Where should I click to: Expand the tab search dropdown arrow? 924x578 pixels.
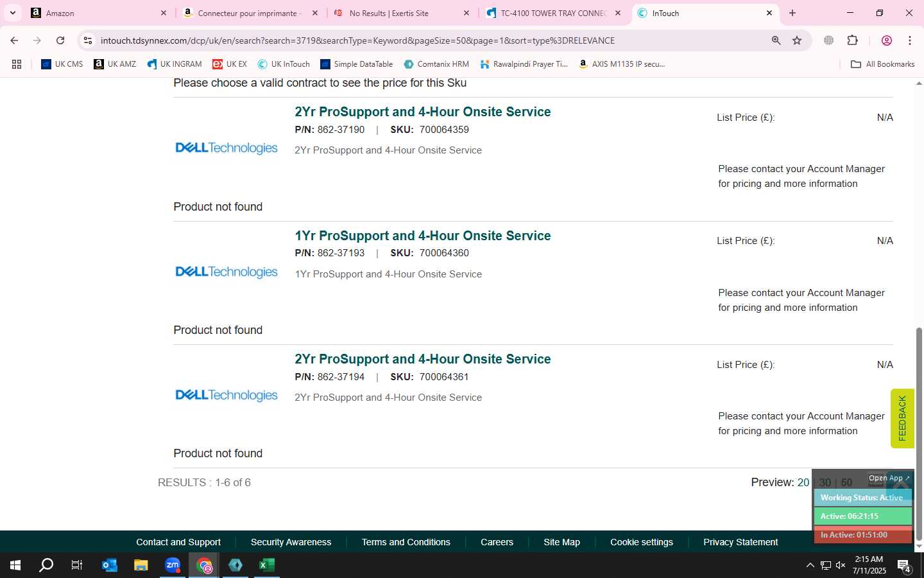(12, 13)
